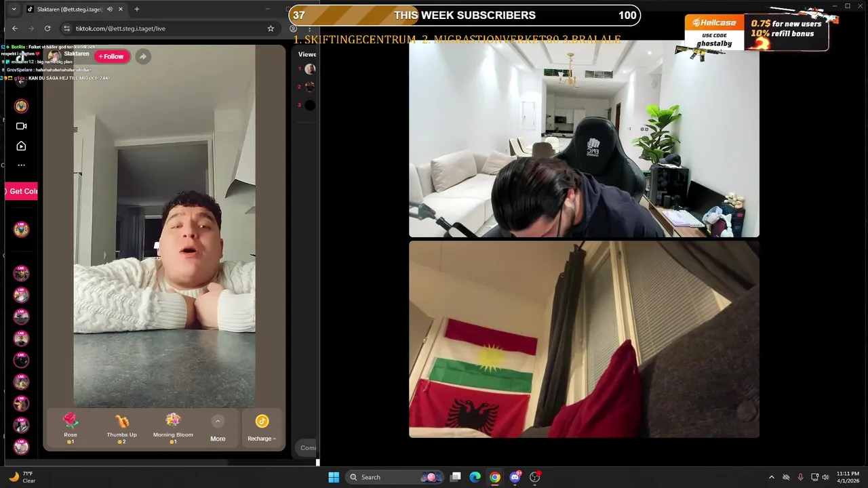Send a Morning Bloom gift
Image resolution: width=868 pixels, height=488 pixels.
click(173, 428)
